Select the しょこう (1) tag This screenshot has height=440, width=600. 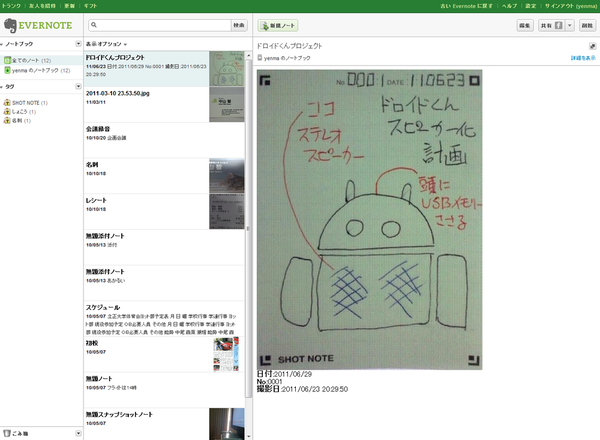24,111
